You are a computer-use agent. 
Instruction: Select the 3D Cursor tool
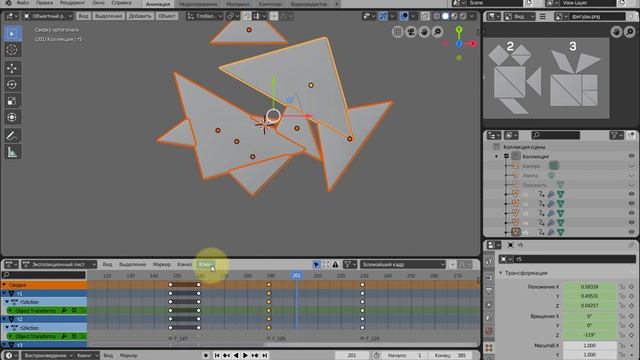click(12, 50)
